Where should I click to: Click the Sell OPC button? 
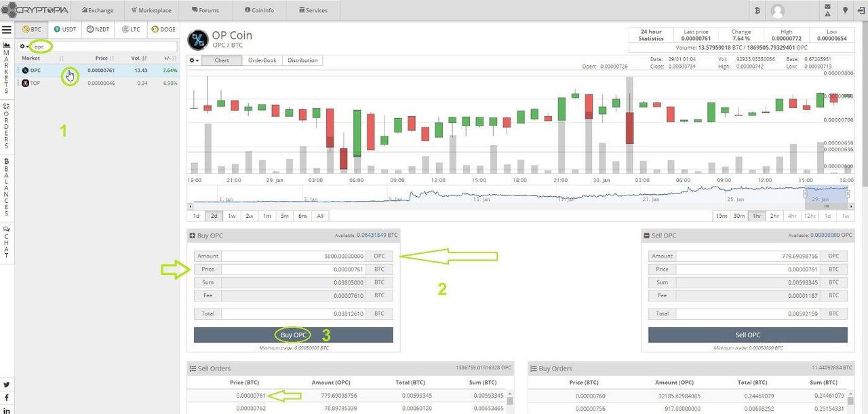click(748, 335)
